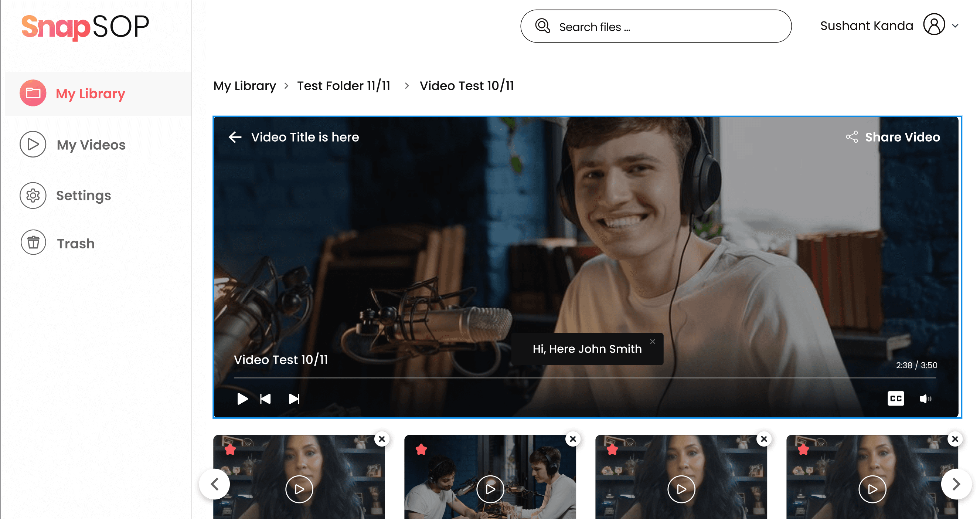Open the Trash section
The width and height of the screenshot is (980, 519).
pyautogui.click(x=75, y=243)
